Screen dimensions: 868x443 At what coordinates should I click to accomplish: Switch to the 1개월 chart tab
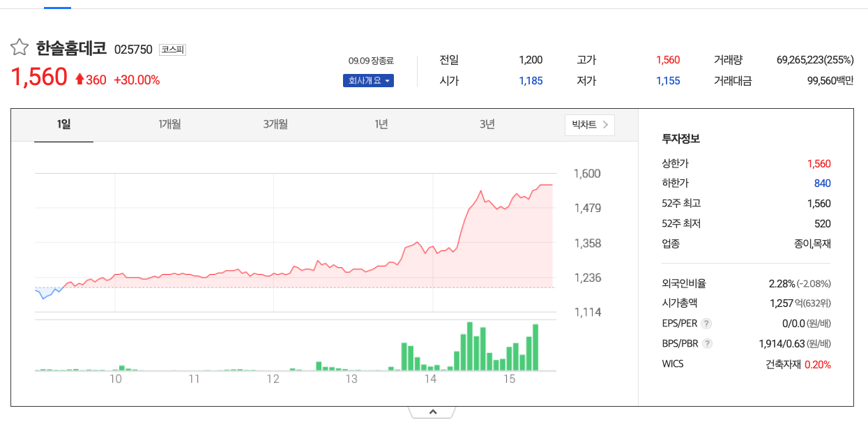(169, 125)
